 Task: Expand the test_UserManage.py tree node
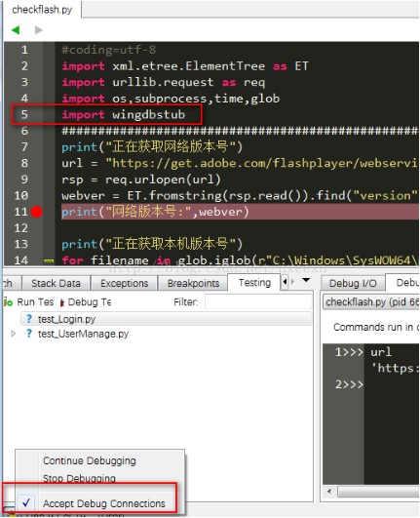point(14,334)
